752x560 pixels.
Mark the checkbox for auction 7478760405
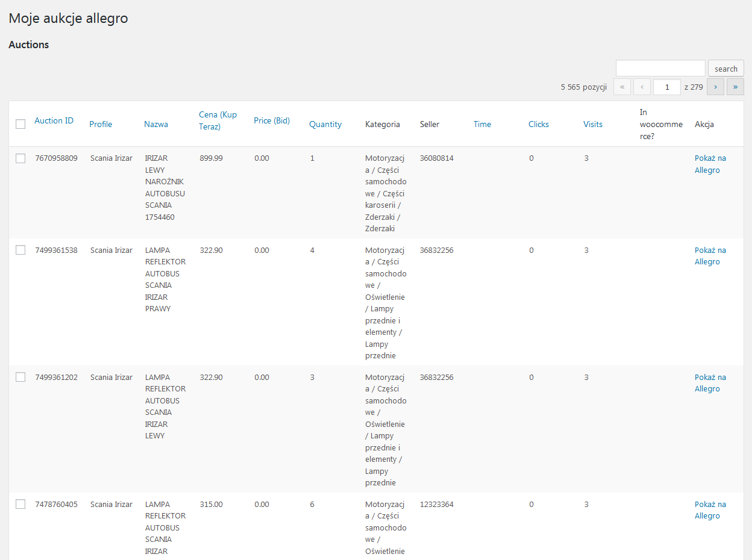pos(20,504)
